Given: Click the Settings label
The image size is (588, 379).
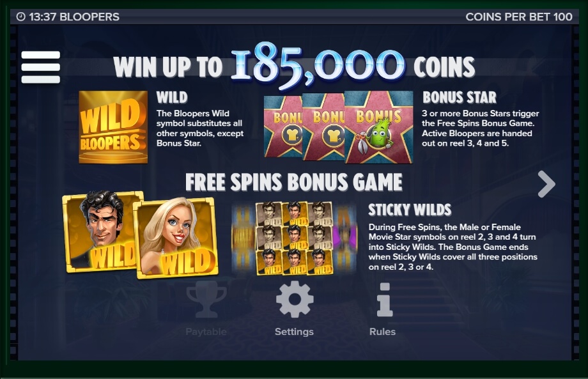Looking at the screenshot, I should (295, 332).
